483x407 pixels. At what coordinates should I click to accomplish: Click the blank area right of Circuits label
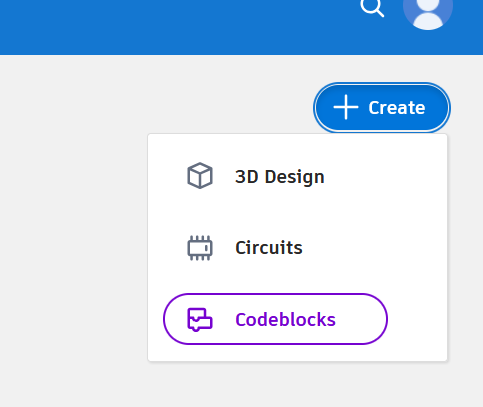(373, 248)
